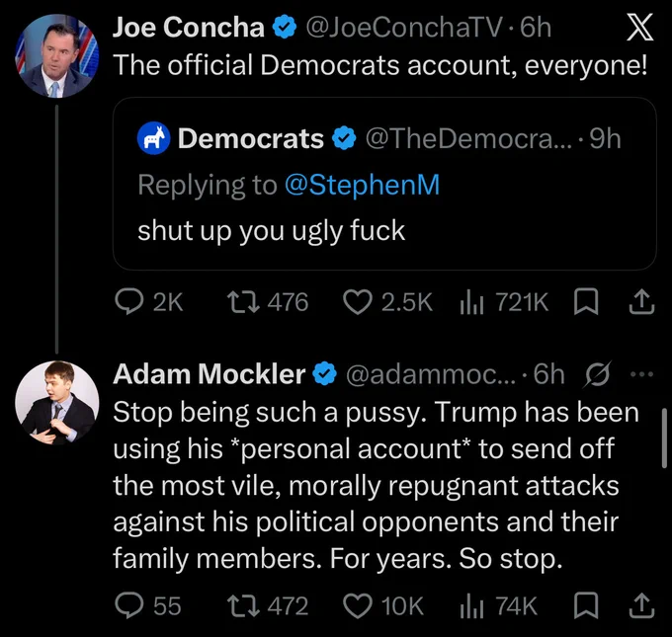The image size is (672, 637).
Task: Open Adam Mockler's profile picture
Action: [57, 403]
